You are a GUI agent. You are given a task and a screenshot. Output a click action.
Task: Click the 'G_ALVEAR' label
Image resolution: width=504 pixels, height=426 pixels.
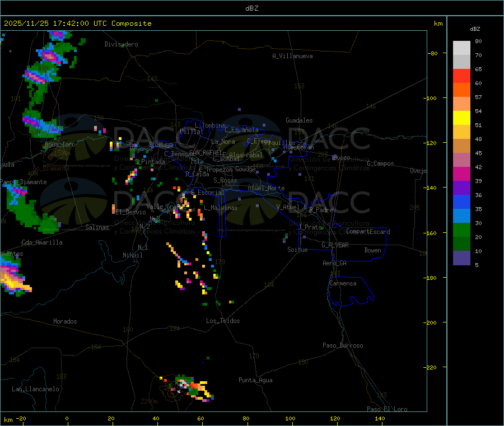335,245
